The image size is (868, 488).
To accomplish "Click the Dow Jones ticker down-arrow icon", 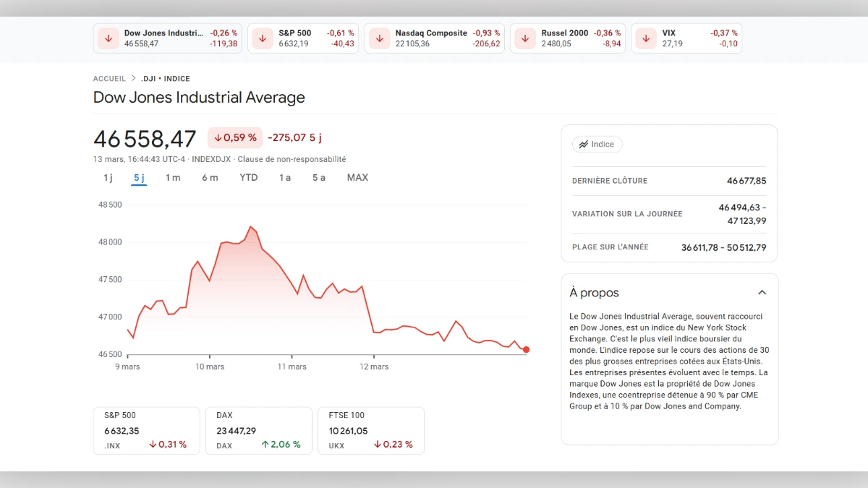I will click(x=109, y=38).
